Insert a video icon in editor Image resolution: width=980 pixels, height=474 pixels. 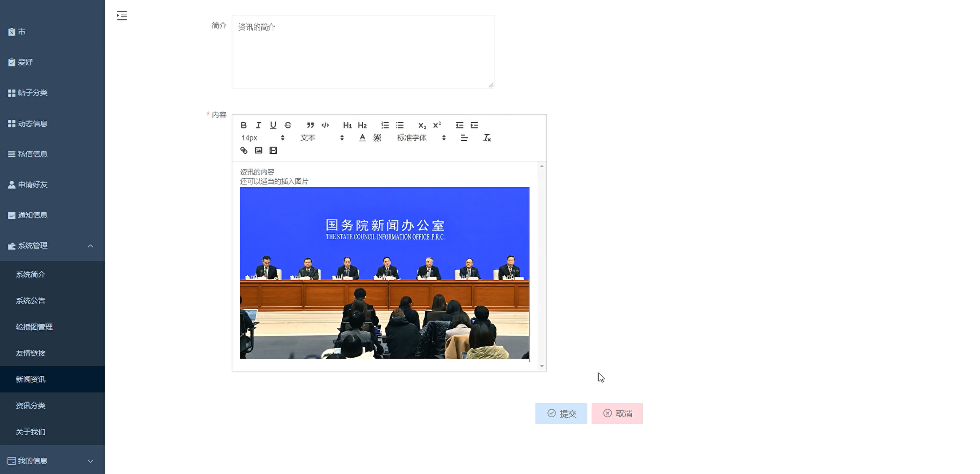click(273, 150)
